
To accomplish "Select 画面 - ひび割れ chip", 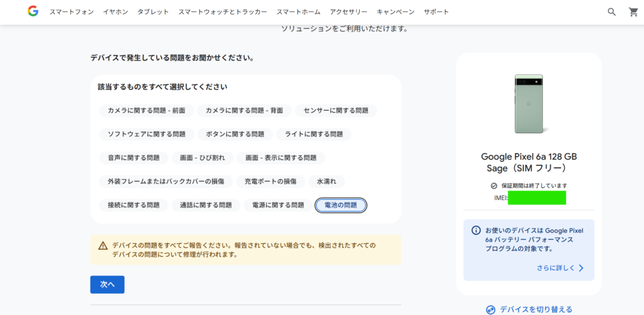I will tap(203, 158).
